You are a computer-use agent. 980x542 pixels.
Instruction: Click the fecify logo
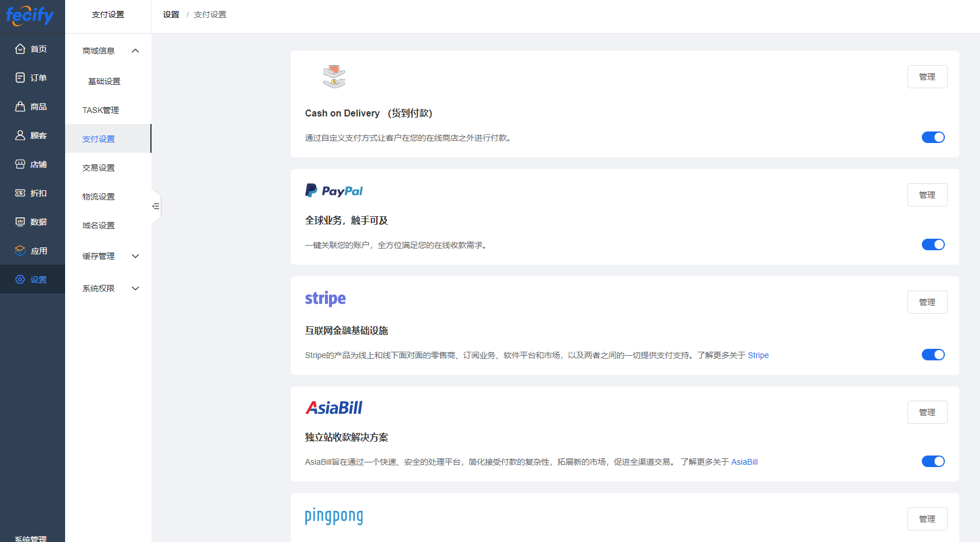click(x=30, y=16)
